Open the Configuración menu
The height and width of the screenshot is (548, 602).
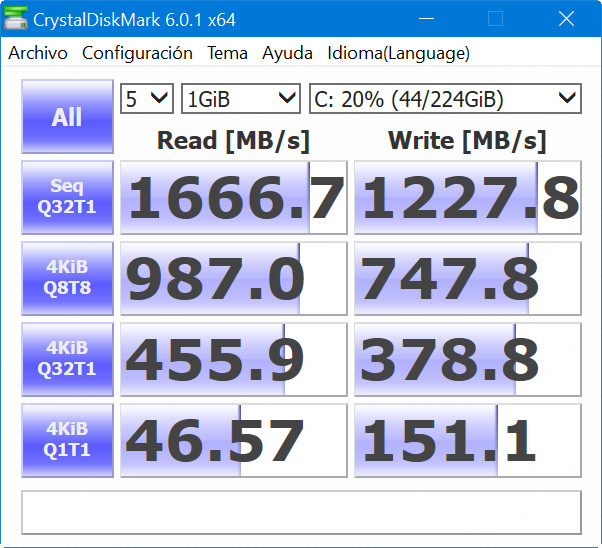(x=137, y=53)
